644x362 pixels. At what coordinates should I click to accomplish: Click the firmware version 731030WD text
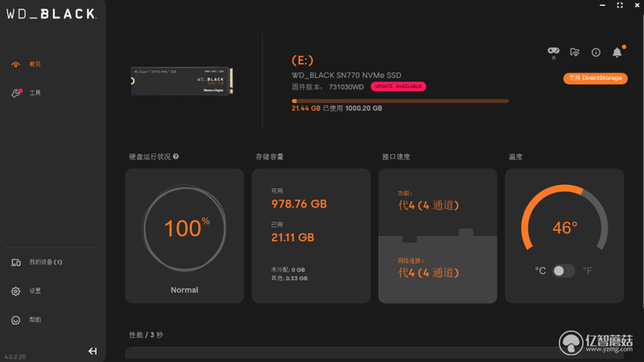pyautogui.click(x=346, y=87)
